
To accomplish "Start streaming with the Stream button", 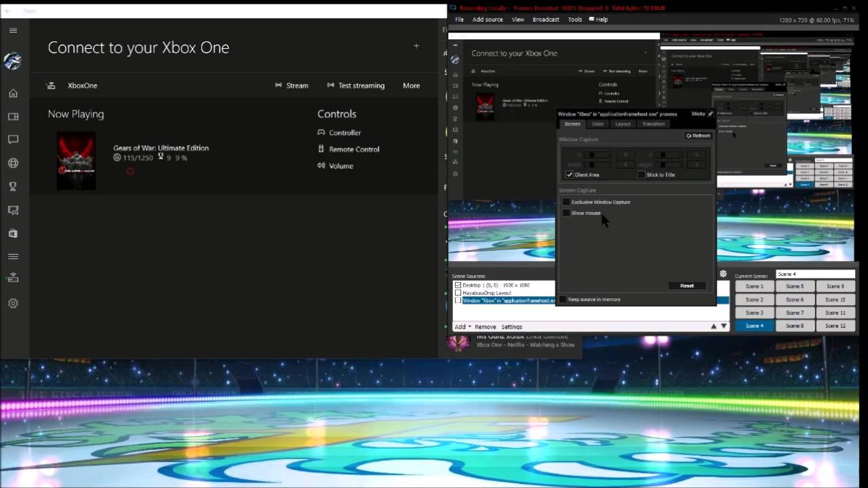I will pyautogui.click(x=292, y=85).
